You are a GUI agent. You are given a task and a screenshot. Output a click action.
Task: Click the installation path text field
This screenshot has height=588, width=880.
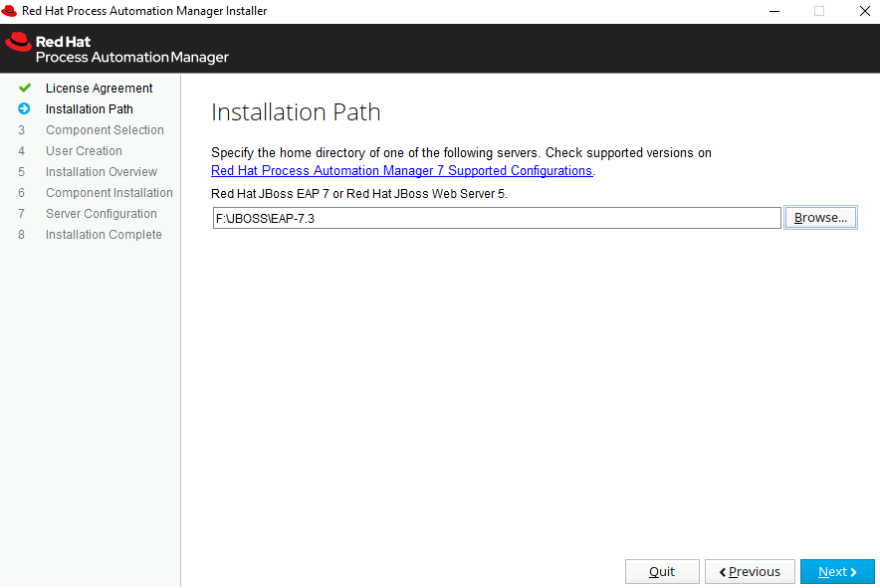497,218
